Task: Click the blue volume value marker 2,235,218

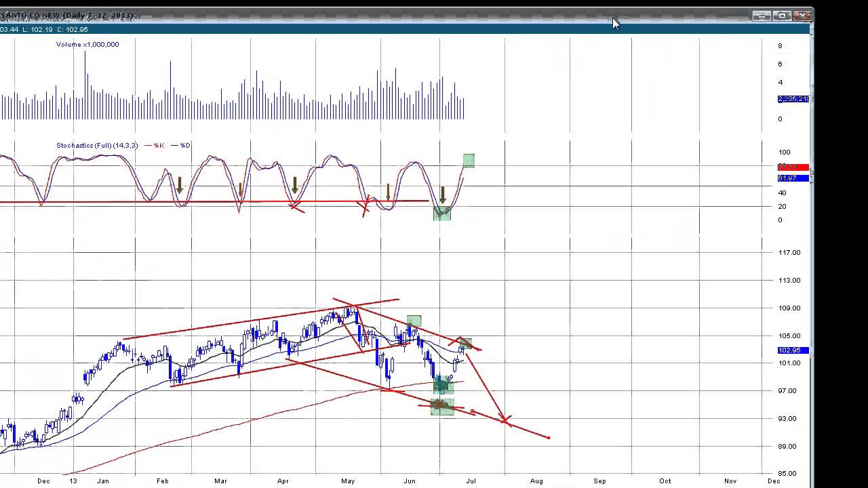Action: click(x=793, y=99)
